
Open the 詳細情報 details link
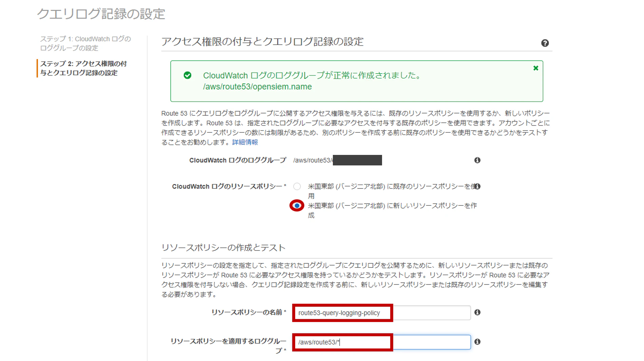(245, 142)
